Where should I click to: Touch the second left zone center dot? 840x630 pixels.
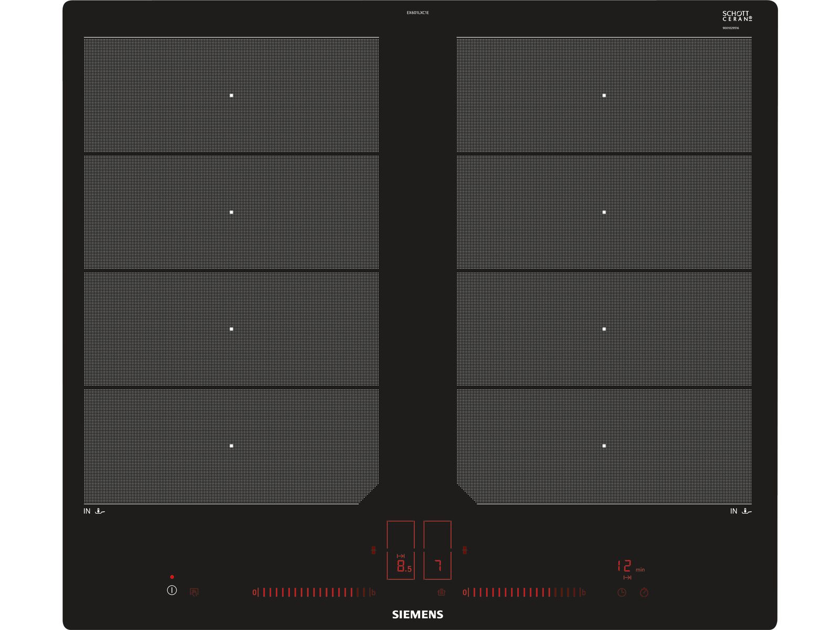(x=232, y=212)
